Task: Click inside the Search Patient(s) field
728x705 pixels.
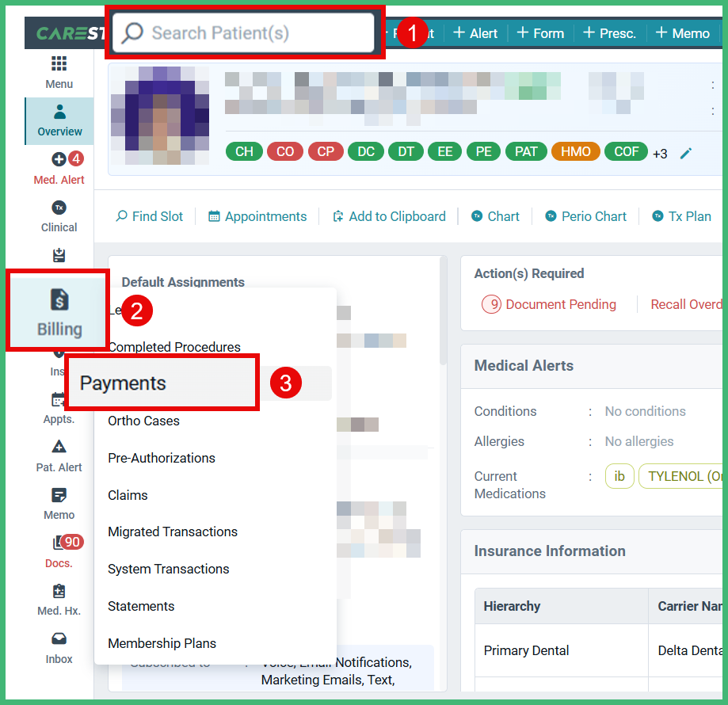Action: pos(245,32)
